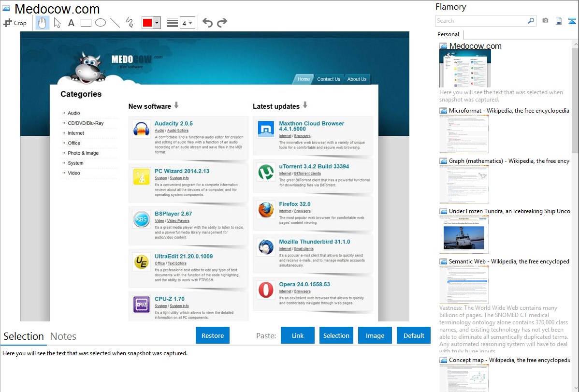Image resolution: width=579 pixels, height=392 pixels.
Task: Click the blue icon right of the document icon
Action: 572,21
